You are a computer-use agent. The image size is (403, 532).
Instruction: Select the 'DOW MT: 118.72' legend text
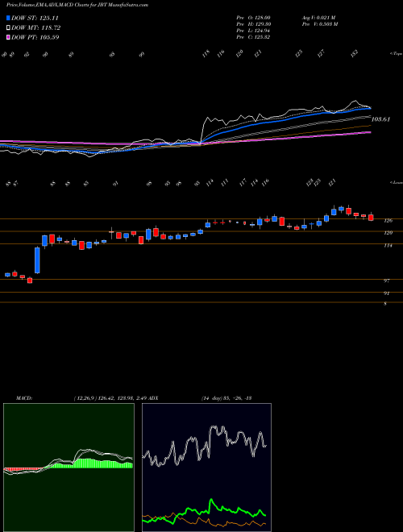pyautogui.click(x=36, y=27)
